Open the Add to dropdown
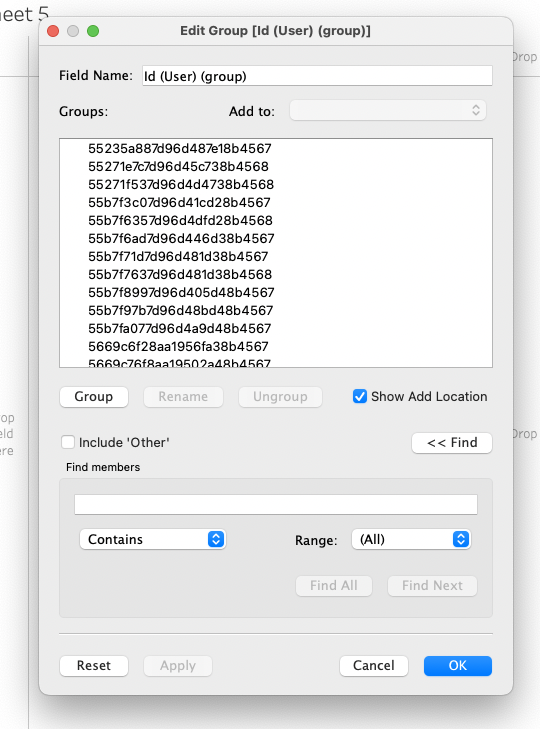The height and width of the screenshot is (729, 540). coord(387,111)
